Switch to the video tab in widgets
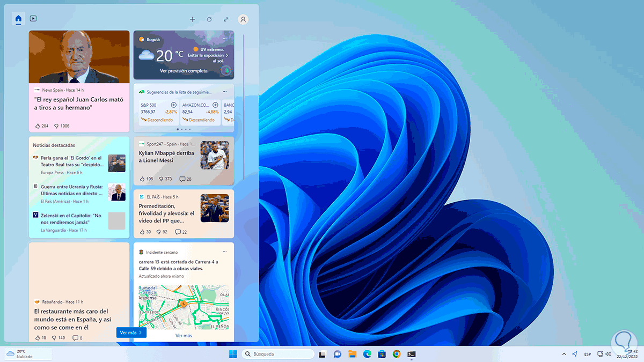Image resolution: width=644 pixels, height=362 pixels. tap(33, 19)
